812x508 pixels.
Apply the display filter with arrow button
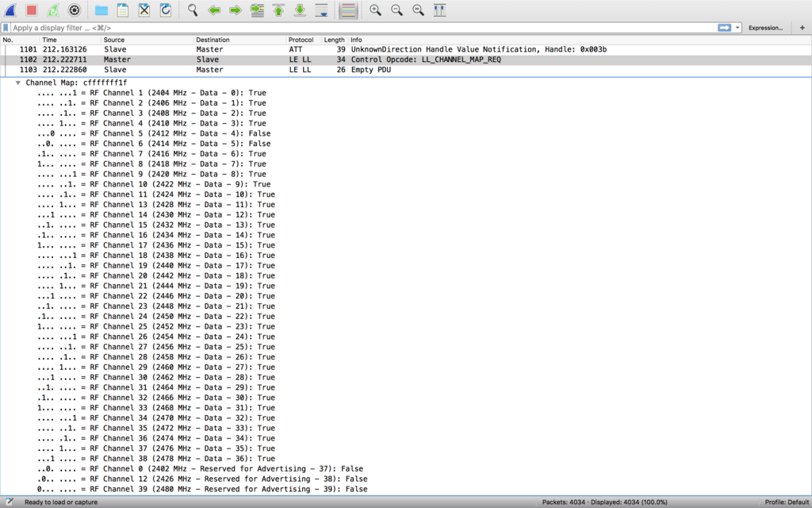click(725, 28)
